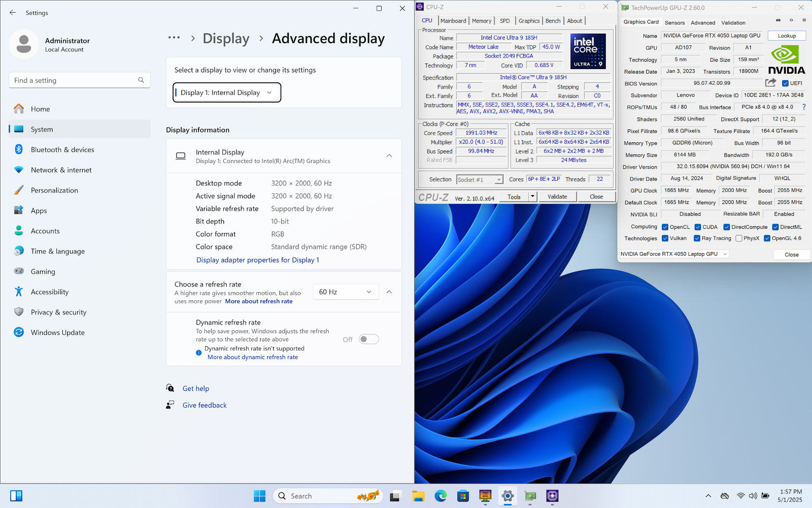Viewport: 812px width, 508px height.
Task: Toggle the CUDA checkbox
Action: pos(698,227)
